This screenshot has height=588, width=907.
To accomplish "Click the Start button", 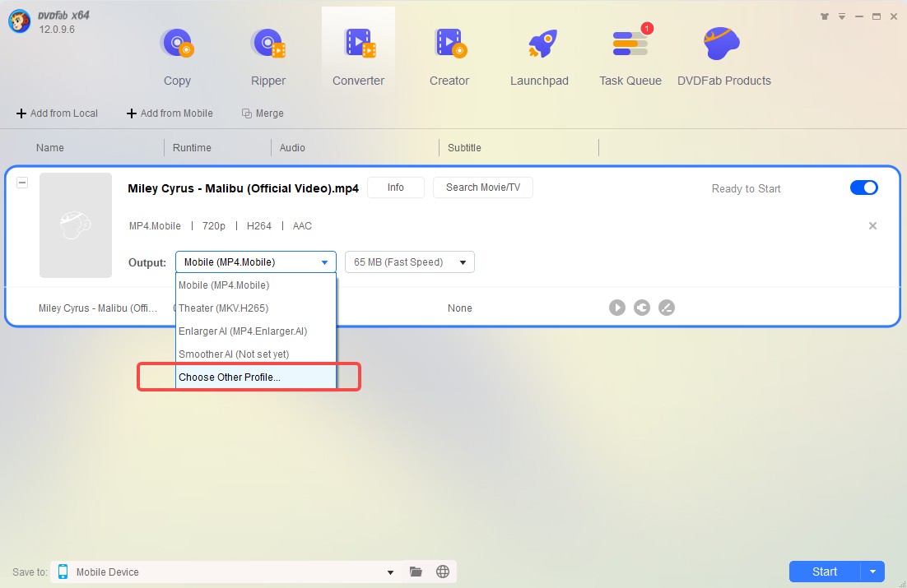I will coord(824,572).
